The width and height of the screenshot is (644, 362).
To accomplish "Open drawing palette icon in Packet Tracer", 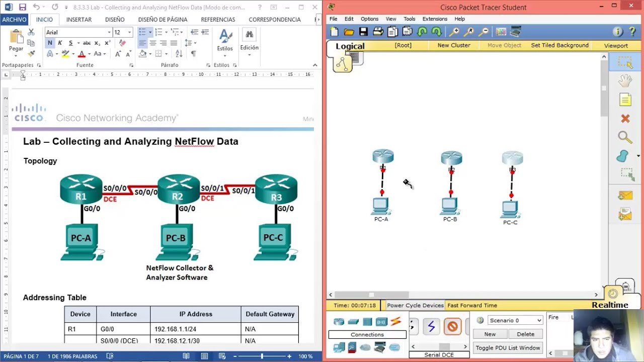I will coord(501,32).
